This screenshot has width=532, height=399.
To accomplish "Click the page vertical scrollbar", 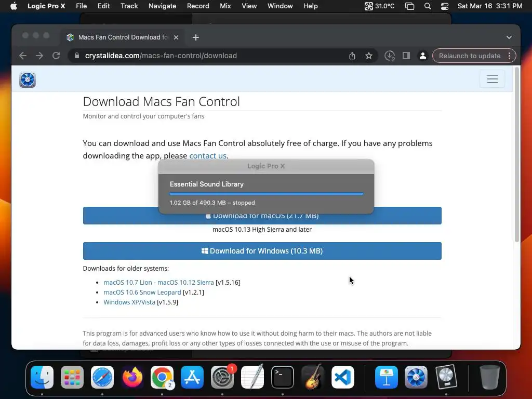I will click(517, 154).
